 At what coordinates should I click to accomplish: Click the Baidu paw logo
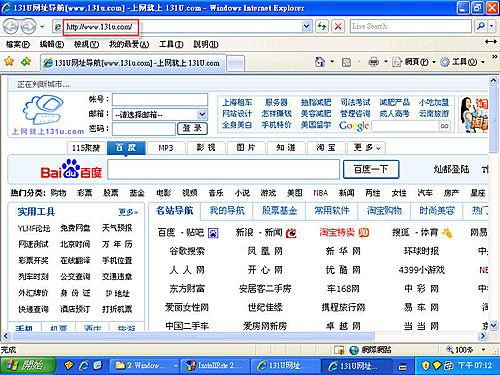click(71, 169)
